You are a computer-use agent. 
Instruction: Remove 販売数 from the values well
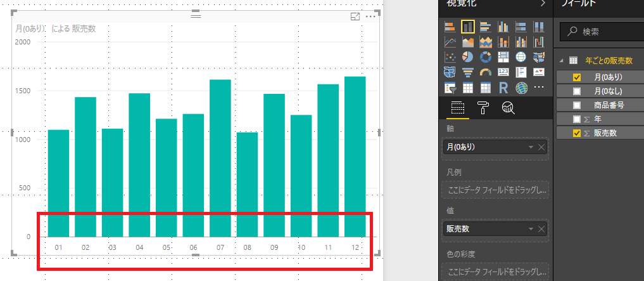point(541,229)
